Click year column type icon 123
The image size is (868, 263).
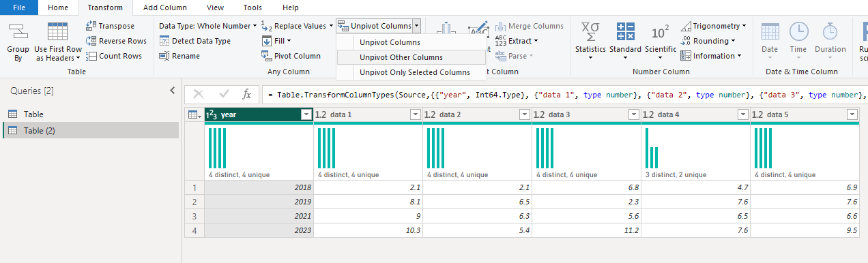pos(212,115)
